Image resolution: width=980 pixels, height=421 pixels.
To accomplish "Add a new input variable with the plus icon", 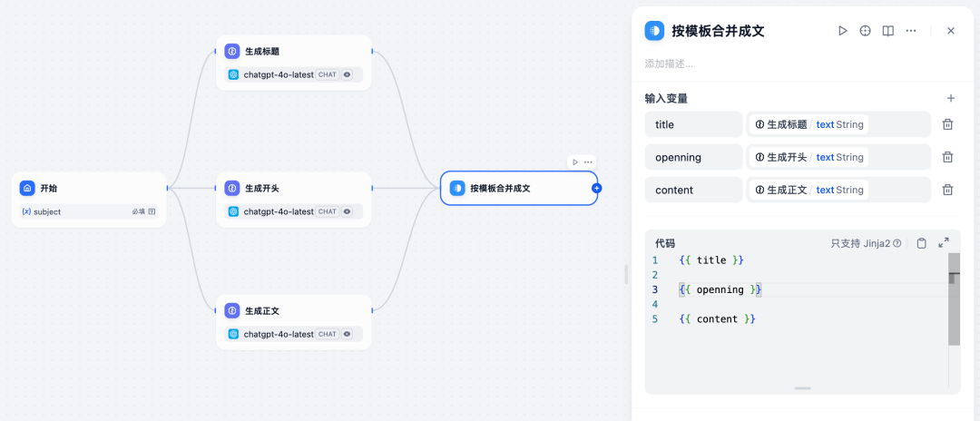I will pos(951,98).
